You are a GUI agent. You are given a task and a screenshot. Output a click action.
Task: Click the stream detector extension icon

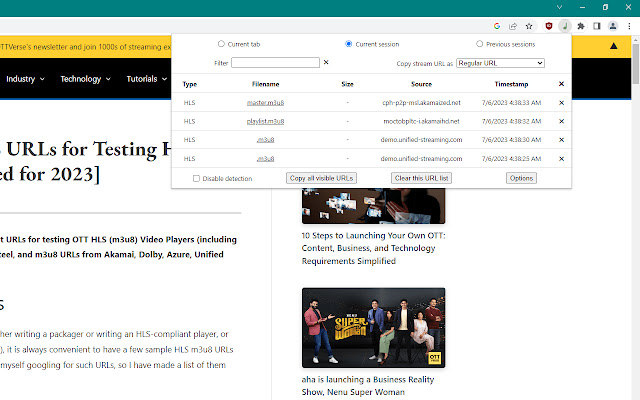pyautogui.click(x=564, y=25)
